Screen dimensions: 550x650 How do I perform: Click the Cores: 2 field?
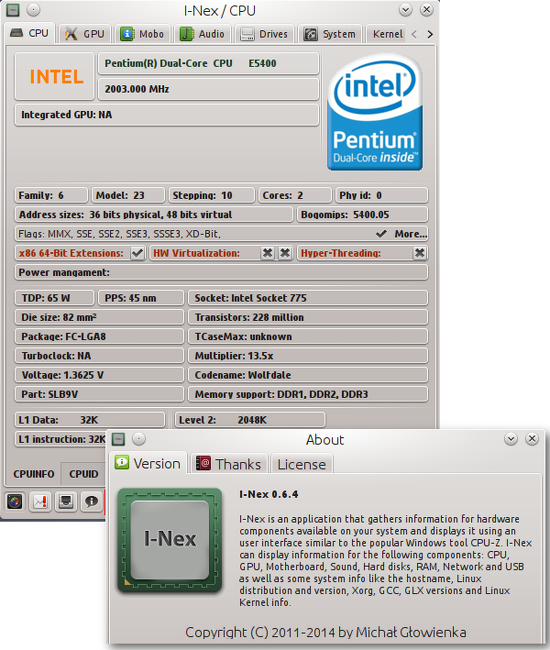[295, 195]
